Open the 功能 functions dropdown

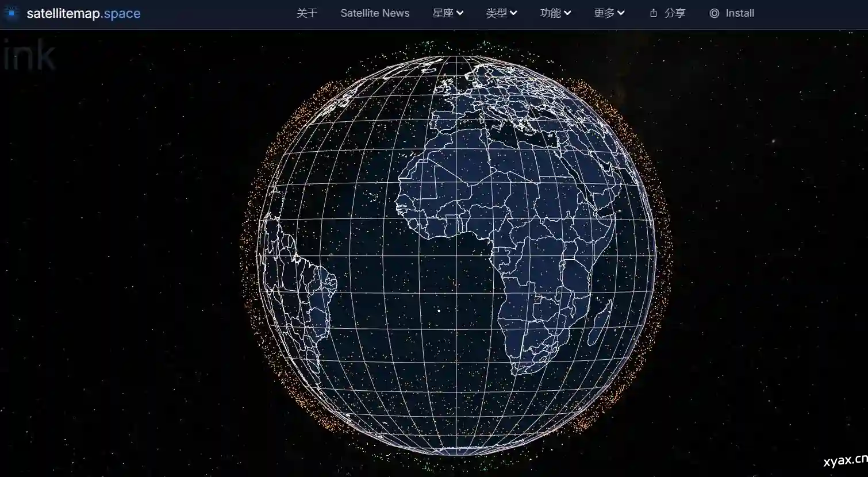tap(550, 13)
